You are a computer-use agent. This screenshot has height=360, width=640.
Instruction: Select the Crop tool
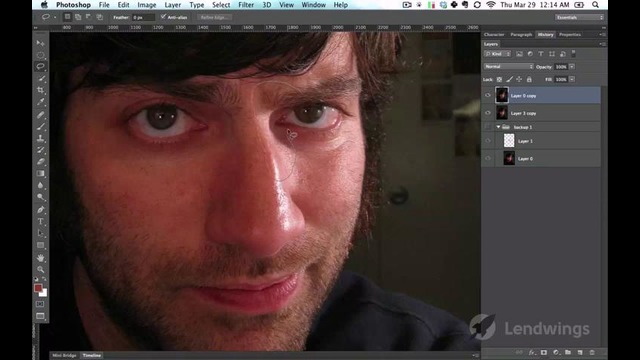click(40, 90)
